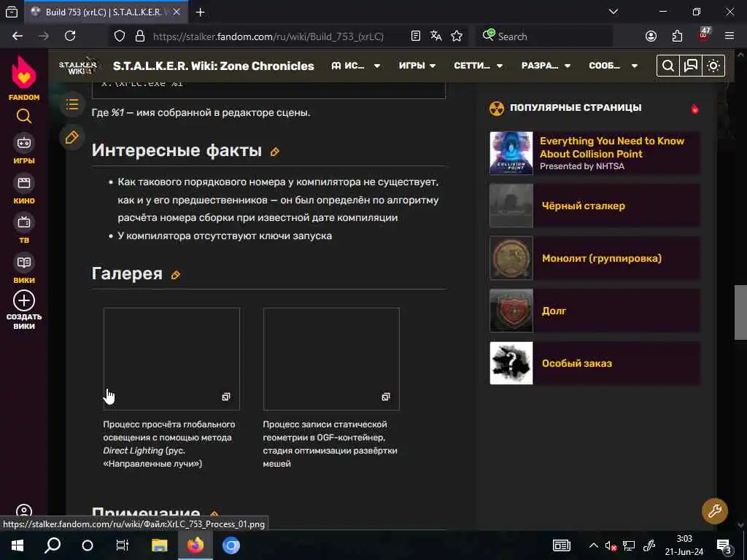Show site security lock info
The image size is (747, 560).
pyautogui.click(x=140, y=36)
